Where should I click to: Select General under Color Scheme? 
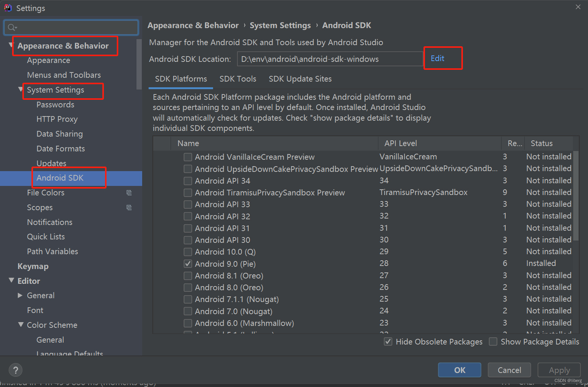pyautogui.click(x=50, y=340)
